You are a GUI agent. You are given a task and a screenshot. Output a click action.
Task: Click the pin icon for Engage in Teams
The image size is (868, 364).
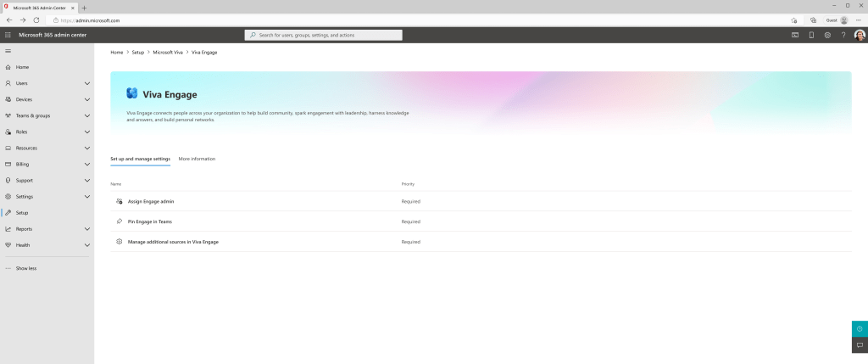120,221
